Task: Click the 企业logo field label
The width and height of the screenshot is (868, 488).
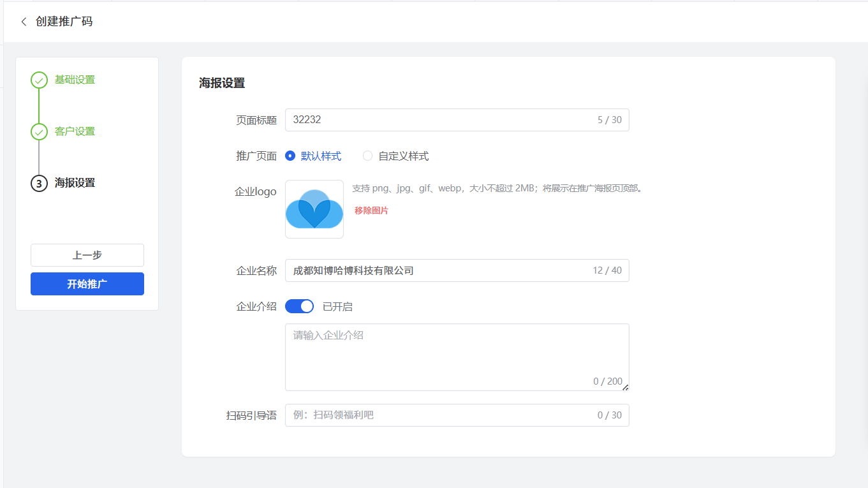Action: [256, 192]
